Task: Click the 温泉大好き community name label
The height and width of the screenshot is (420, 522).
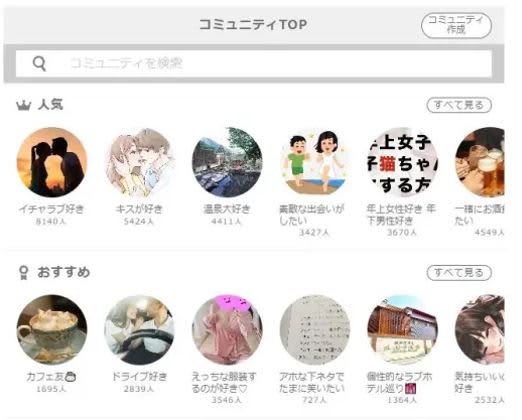Action: (x=227, y=209)
